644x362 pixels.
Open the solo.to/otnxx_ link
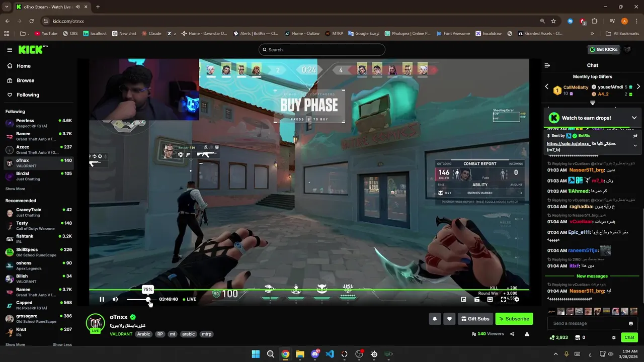(x=568, y=144)
